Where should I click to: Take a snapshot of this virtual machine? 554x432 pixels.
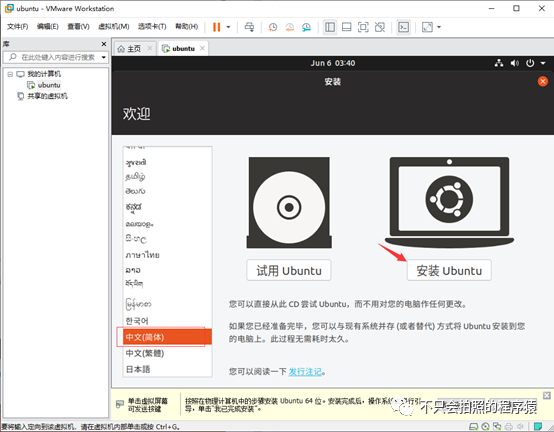[x=273, y=27]
